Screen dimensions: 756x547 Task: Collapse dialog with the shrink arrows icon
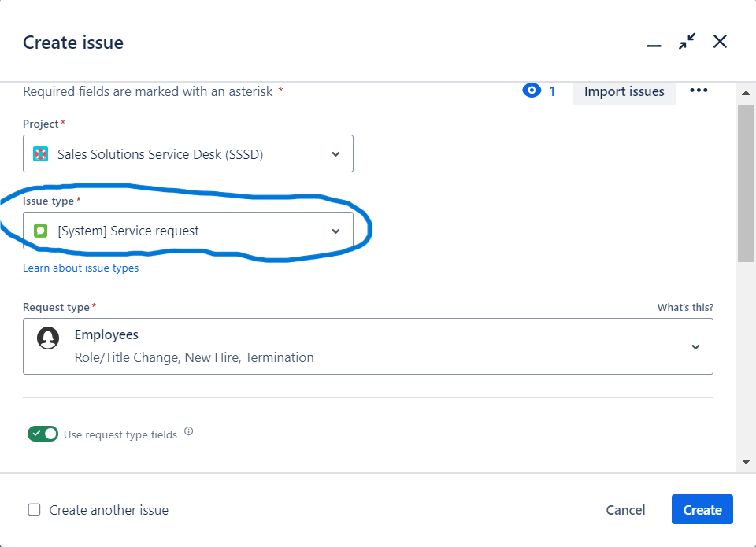687,42
